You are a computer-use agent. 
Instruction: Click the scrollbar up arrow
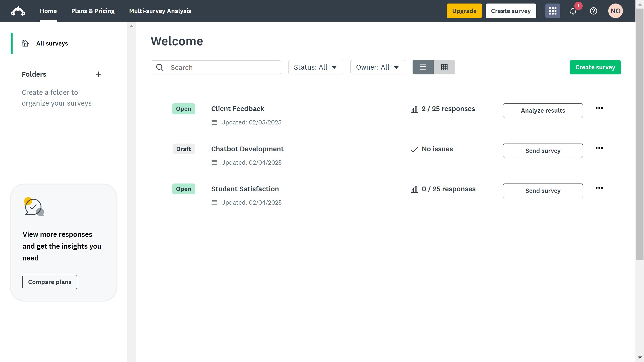coord(639,5)
